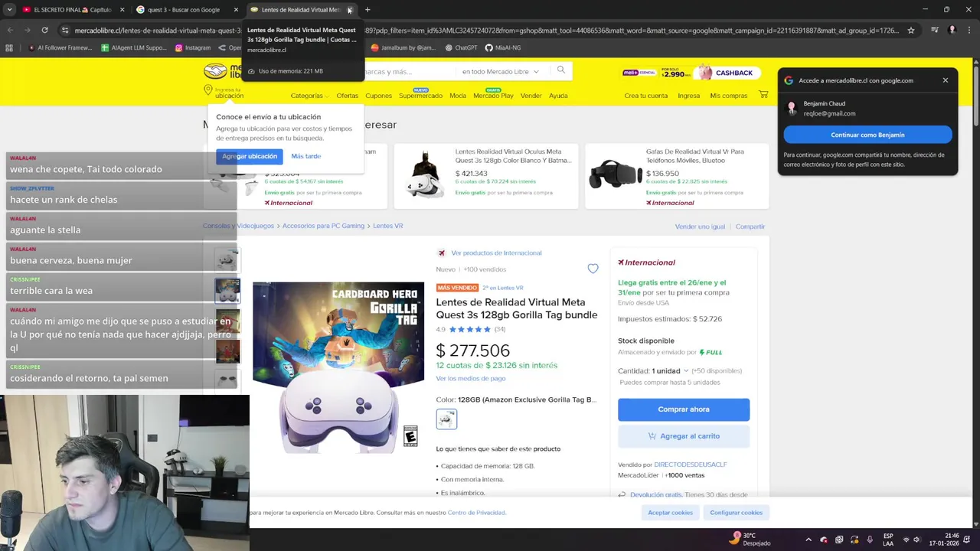The width and height of the screenshot is (980, 551).
Task: Click the location pin icon
Action: 208,90
